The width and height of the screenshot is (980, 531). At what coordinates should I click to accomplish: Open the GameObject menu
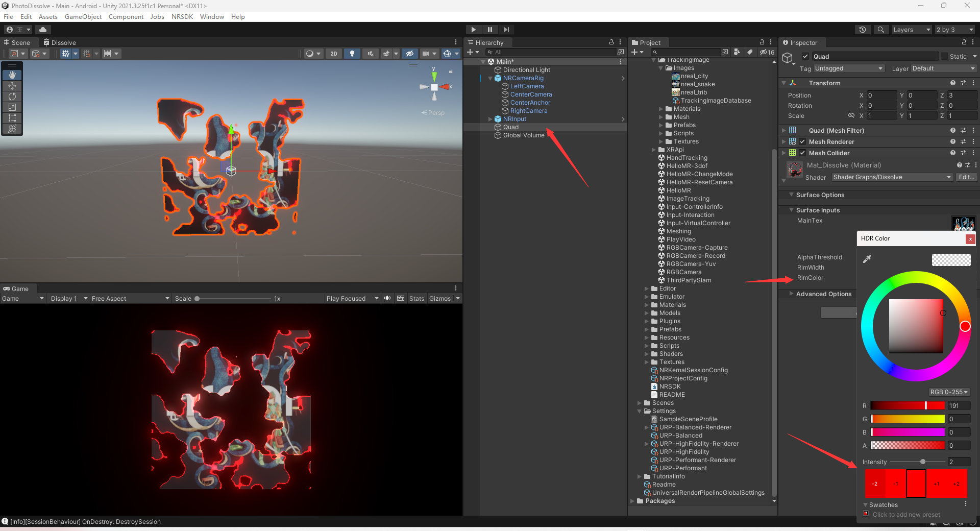pos(83,17)
